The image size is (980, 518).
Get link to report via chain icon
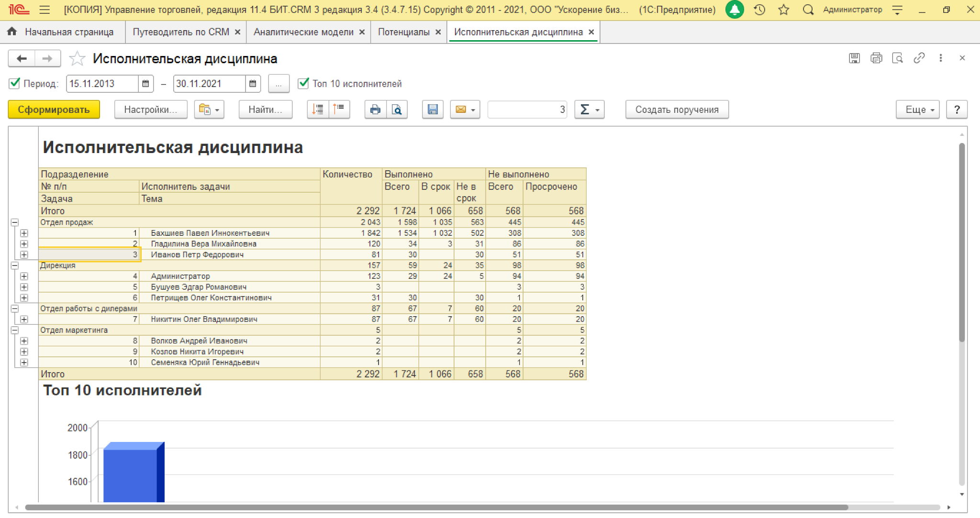coord(919,58)
